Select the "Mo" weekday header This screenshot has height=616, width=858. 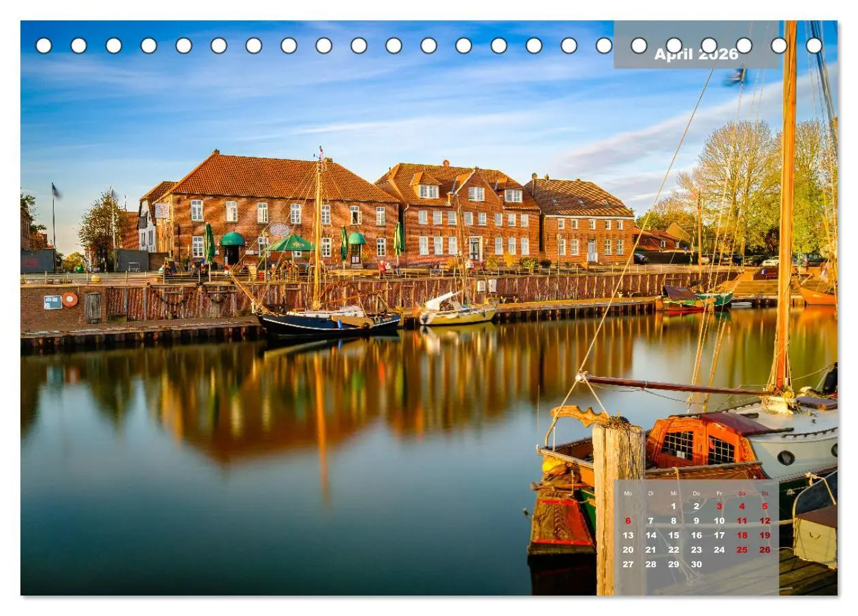628,493
